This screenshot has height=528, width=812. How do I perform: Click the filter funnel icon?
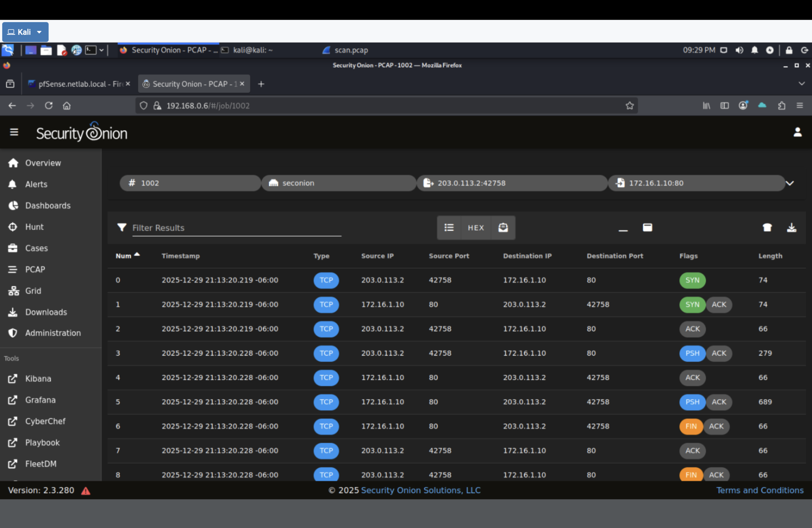(122, 227)
